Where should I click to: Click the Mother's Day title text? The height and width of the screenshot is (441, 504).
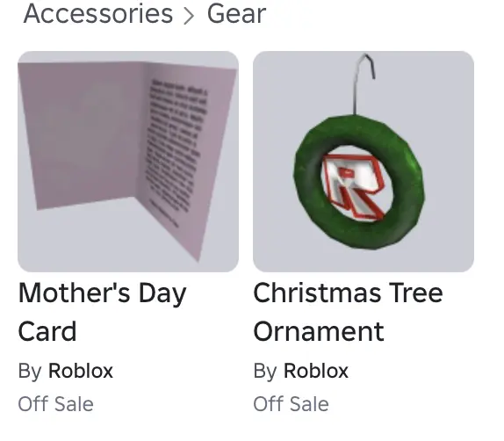click(x=102, y=293)
